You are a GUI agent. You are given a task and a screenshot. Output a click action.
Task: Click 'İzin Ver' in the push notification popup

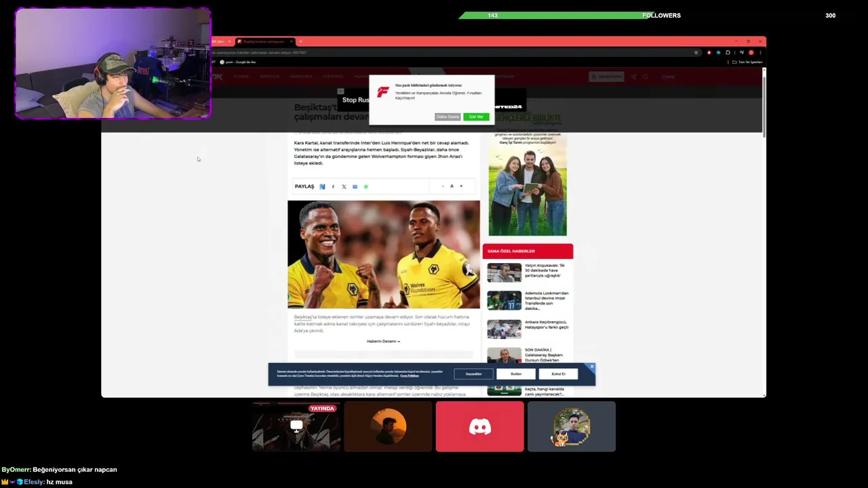pyautogui.click(x=476, y=117)
